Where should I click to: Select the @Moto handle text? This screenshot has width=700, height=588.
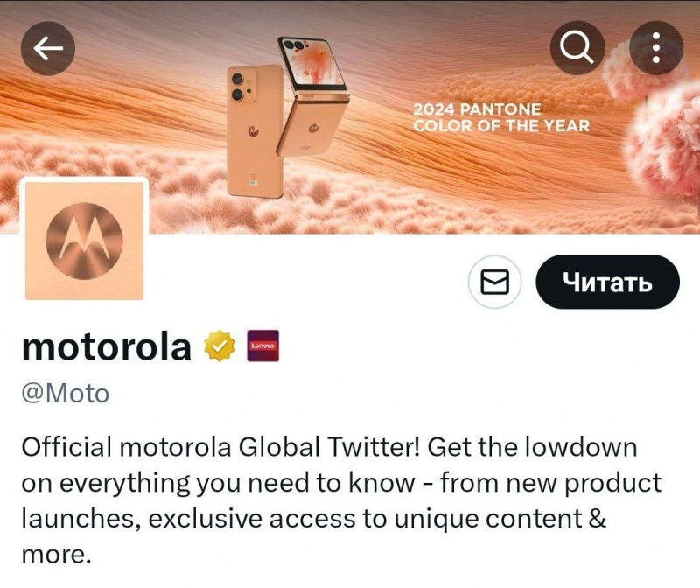(65, 394)
